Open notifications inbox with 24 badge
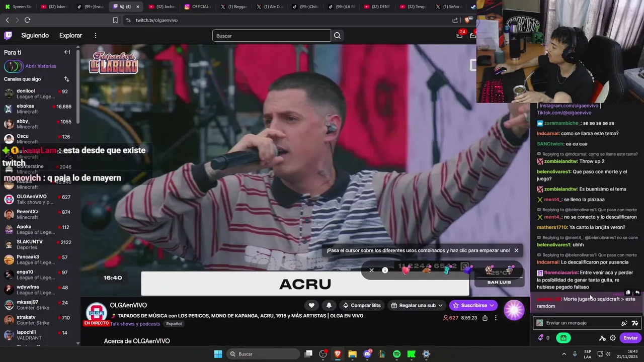Image resolution: width=644 pixels, height=362 pixels. coord(459,35)
